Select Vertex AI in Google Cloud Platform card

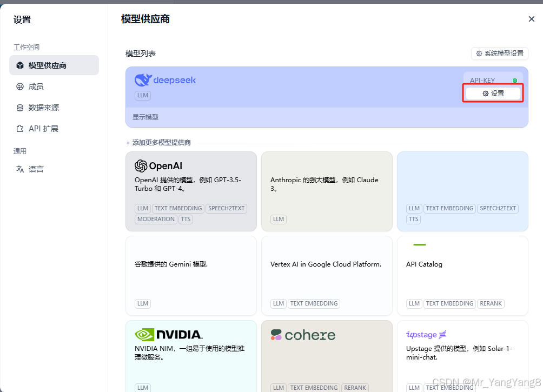(x=327, y=276)
